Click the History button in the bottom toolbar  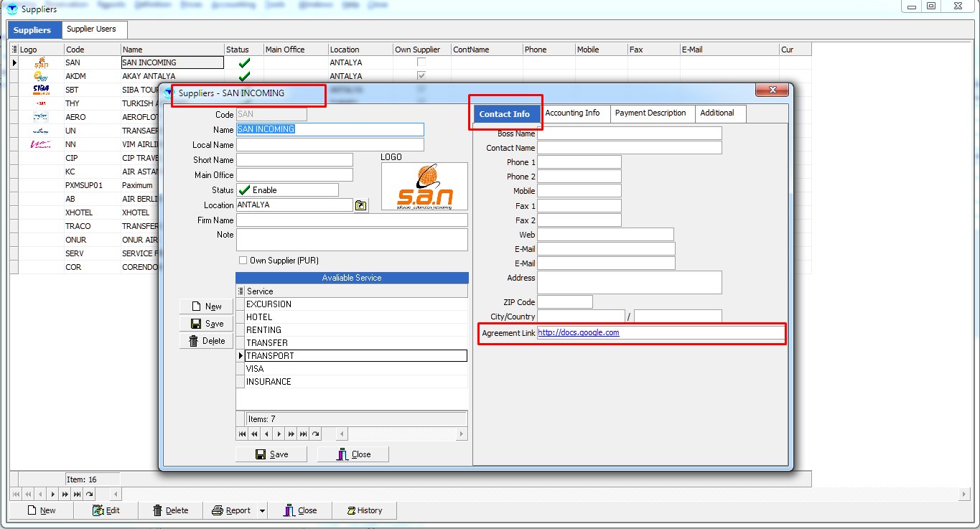pos(364,510)
